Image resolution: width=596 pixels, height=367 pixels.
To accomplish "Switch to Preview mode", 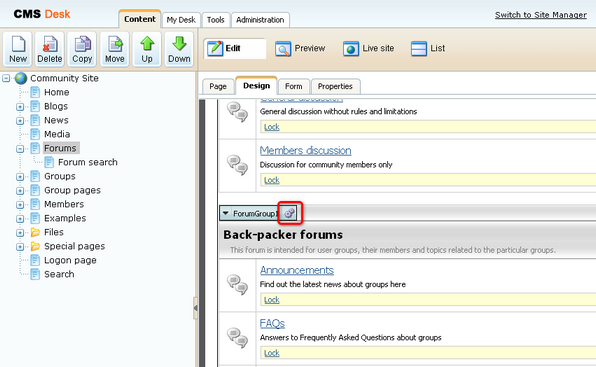I will (300, 49).
